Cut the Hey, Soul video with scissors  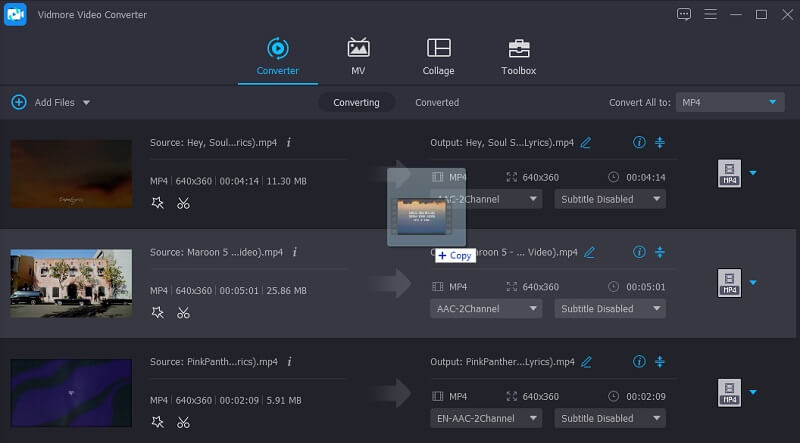click(x=183, y=203)
